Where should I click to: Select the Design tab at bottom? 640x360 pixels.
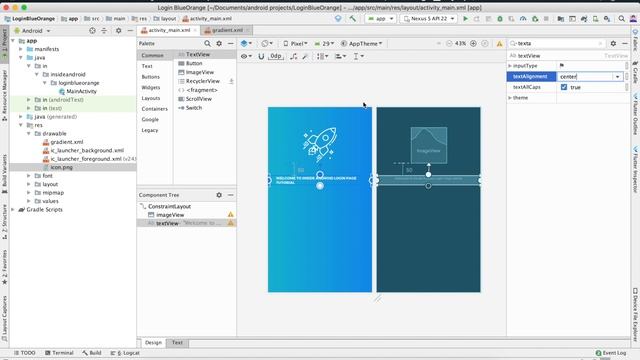[x=153, y=343]
